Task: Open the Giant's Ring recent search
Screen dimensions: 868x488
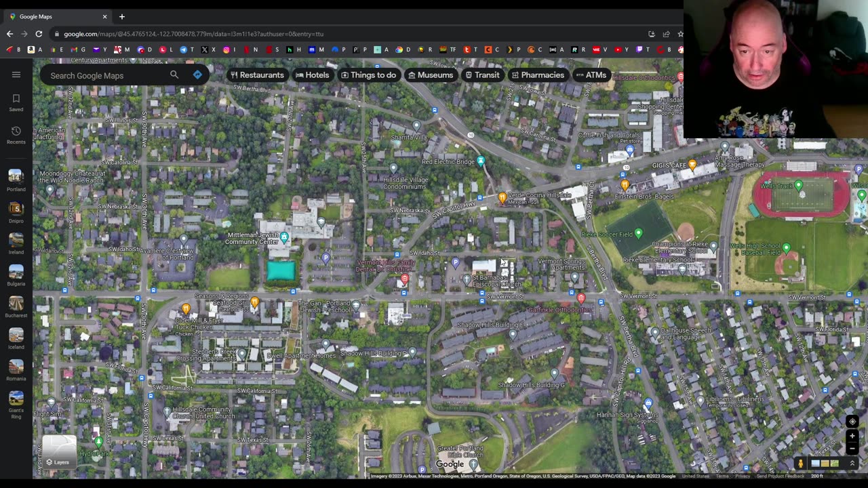Action: (16, 404)
